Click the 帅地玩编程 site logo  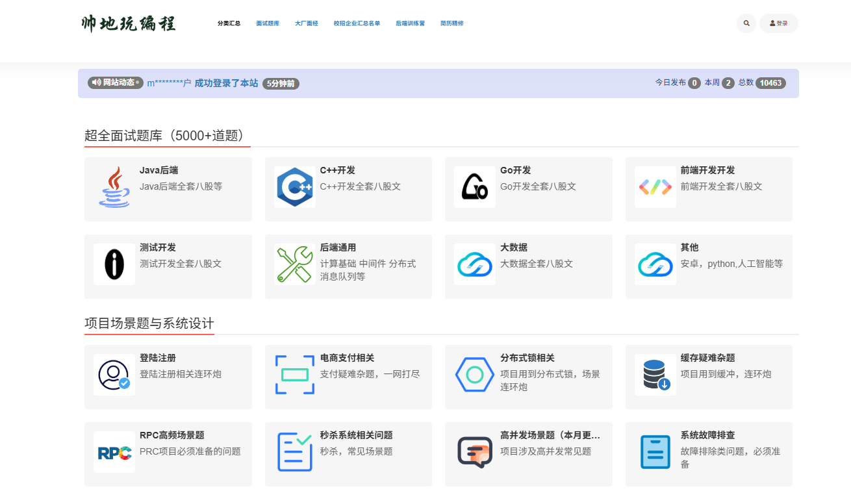(x=129, y=23)
